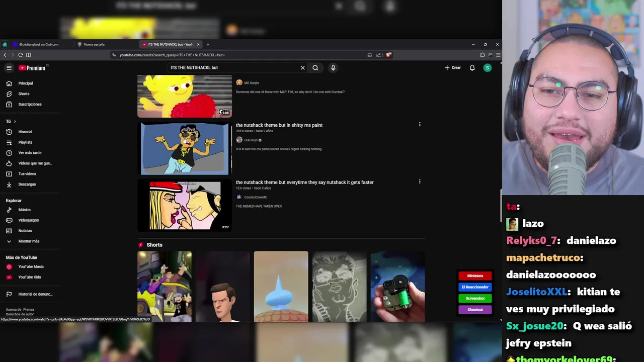The width and height of the screenshot is (644, 362).
Task: Click the magnifier search button
Action: pyautogui.click(x=315, y=68)
